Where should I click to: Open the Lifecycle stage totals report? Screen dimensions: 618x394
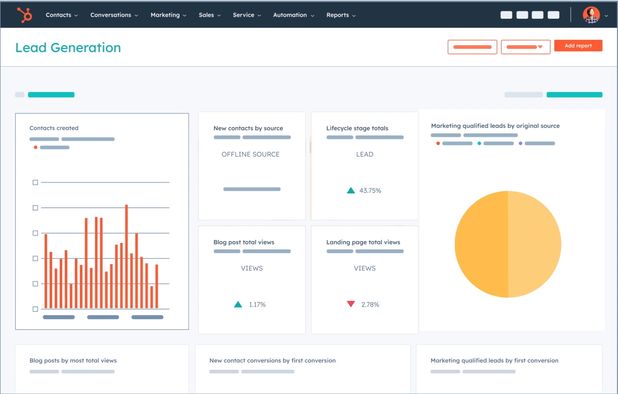tap(357, 128)
